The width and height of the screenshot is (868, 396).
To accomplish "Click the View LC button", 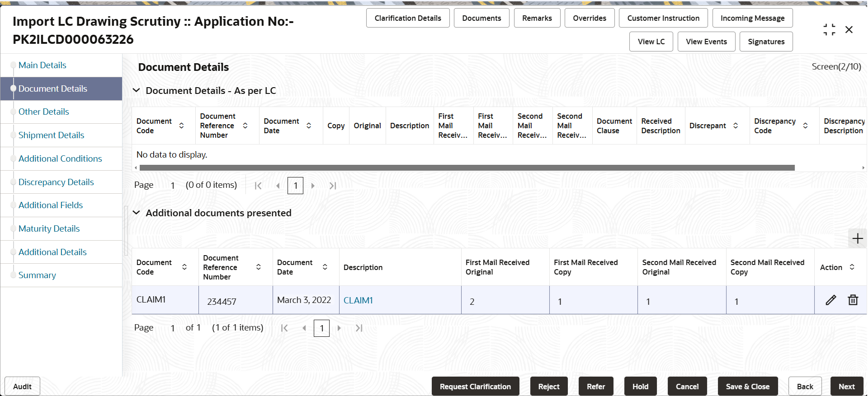I will [x=651, y=42].
